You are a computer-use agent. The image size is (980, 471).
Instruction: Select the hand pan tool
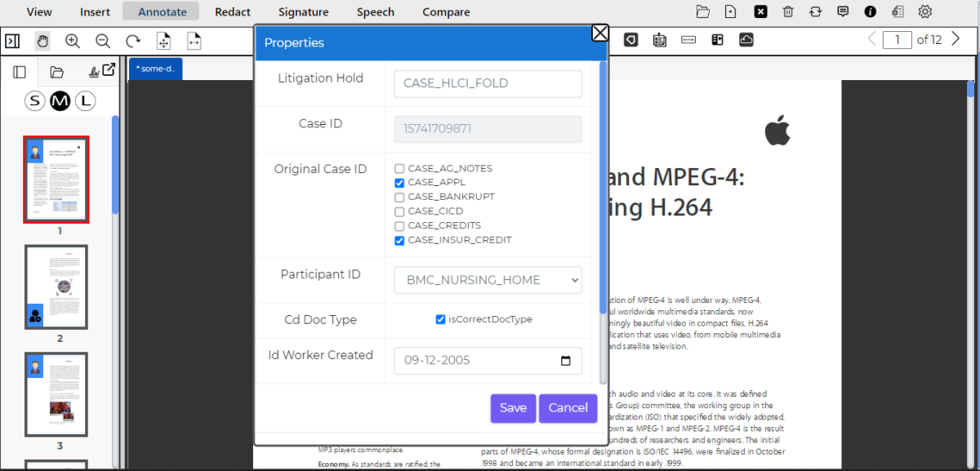point(42,41)
